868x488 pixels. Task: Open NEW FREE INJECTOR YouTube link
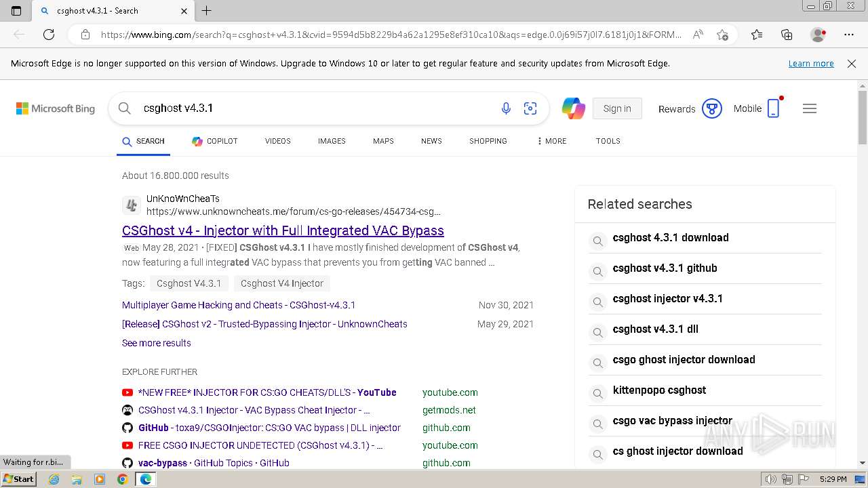267,392
